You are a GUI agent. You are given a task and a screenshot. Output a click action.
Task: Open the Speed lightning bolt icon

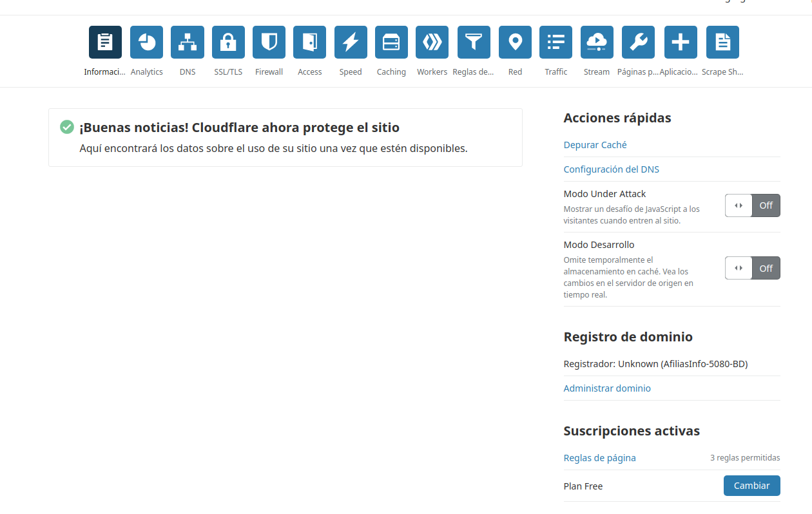[x=351, y=43]
